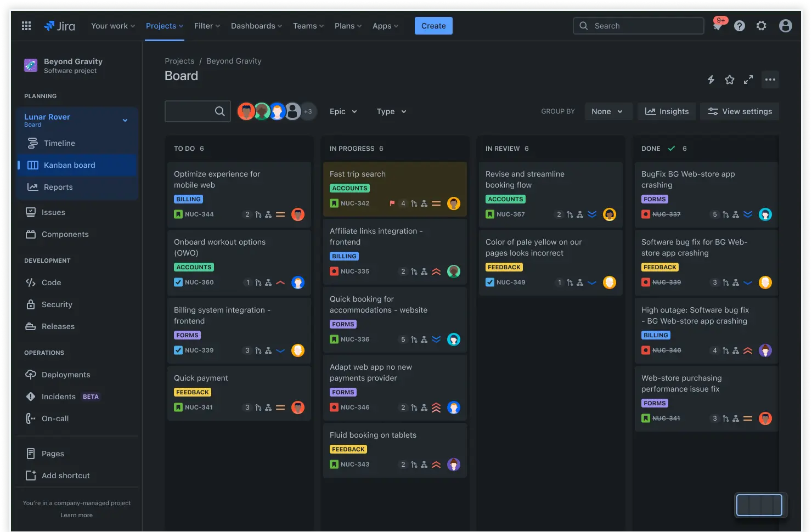Click the automation lightning bolt icon
This screenshot has width=812, height=532.
(x=710, y=80)
